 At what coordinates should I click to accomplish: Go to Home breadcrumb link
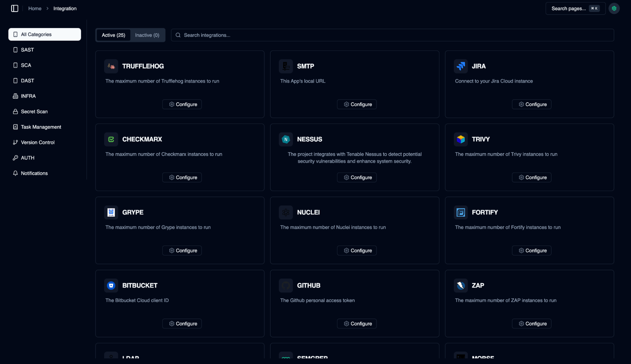[35, 9]
